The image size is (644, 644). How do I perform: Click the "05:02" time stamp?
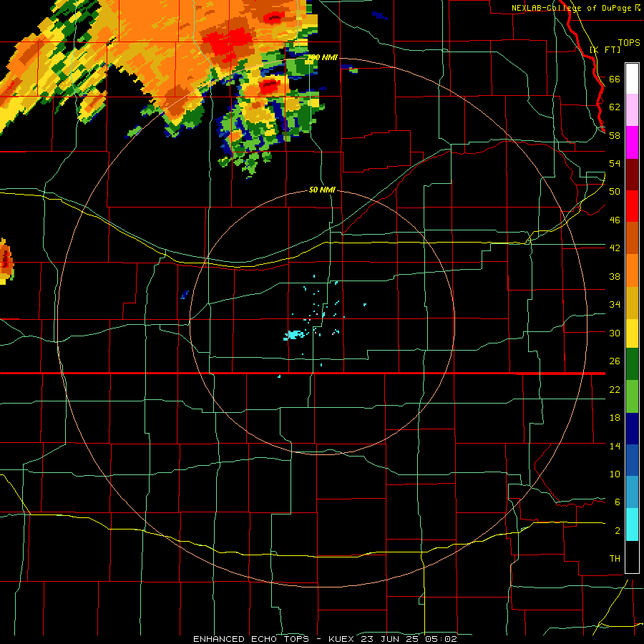[441, 639]
